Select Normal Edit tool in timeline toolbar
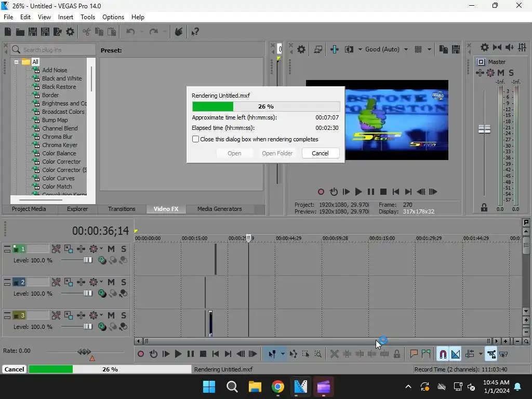Viewport: 532px width, 399px height. coord(272,354)
